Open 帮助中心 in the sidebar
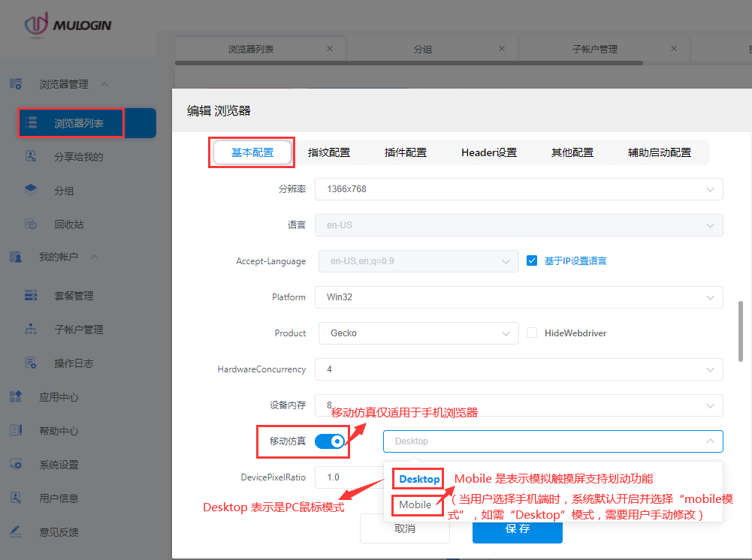The width and height of the screenshot is (752, 560). point(59,431)
